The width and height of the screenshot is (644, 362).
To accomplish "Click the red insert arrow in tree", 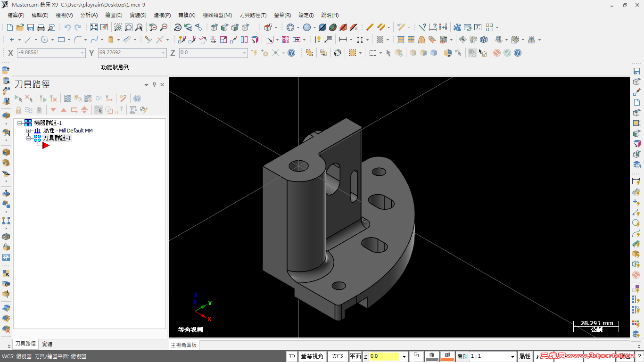I will click(46, 146).
